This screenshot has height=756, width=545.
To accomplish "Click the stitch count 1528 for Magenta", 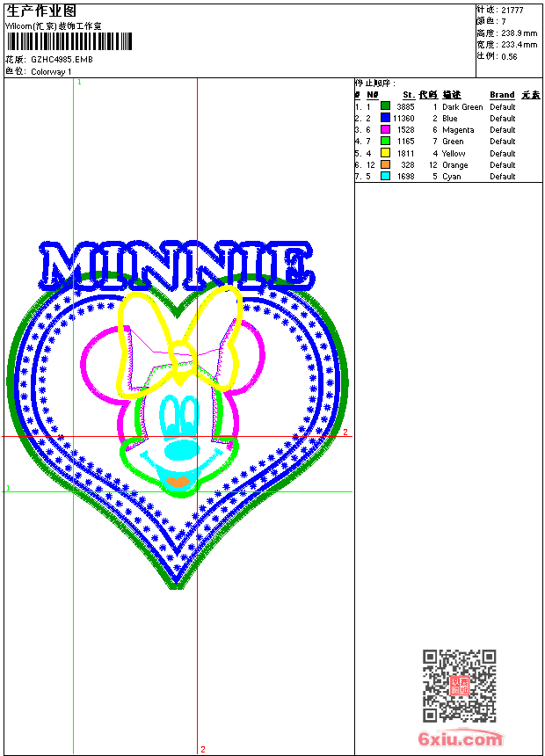I will coord(406,130).
